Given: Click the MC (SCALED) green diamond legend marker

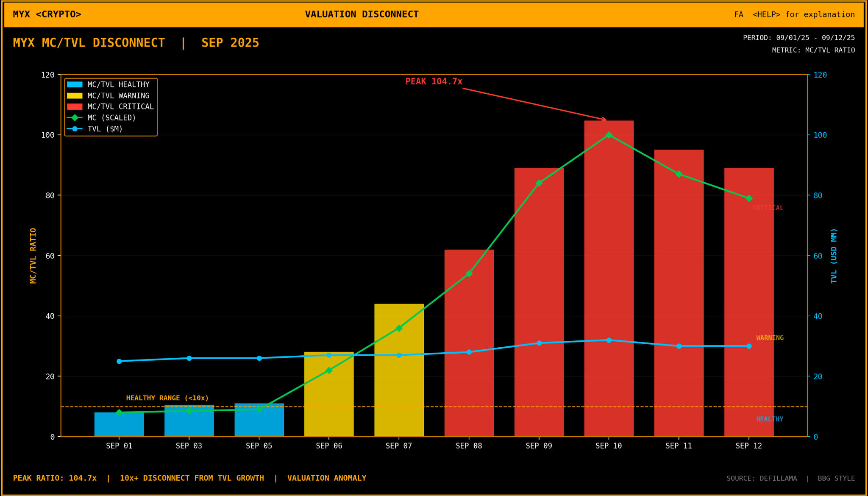Looking at the screenshot, I should pyautogui.click(x=75, y=118).
